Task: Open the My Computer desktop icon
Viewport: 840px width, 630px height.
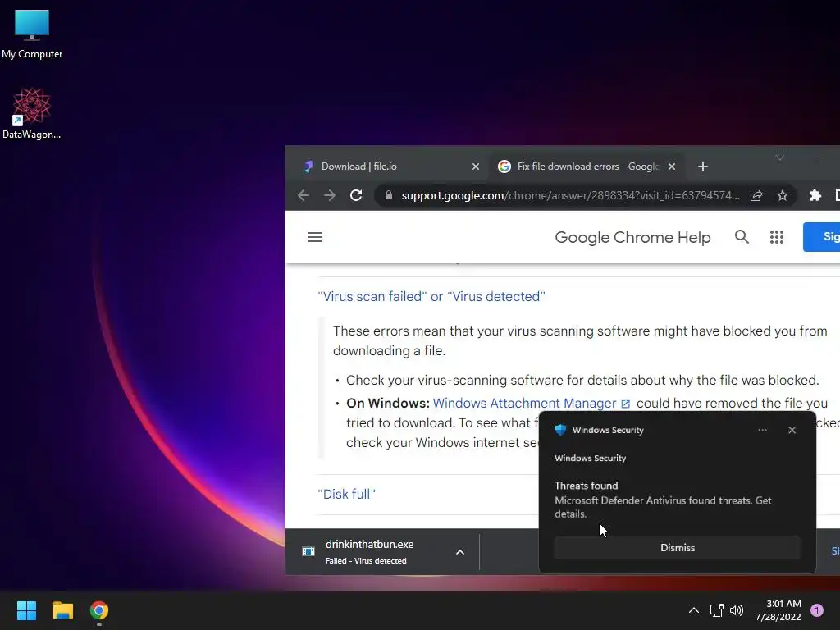Action: 32,33
